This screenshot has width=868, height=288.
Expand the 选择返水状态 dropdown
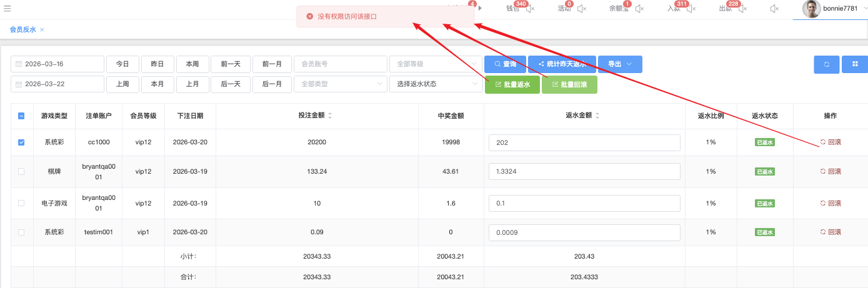point(435,84)
